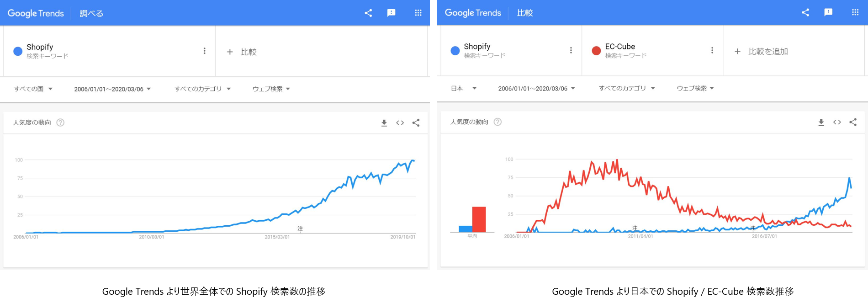Click 比較を追加 on right panel
The width and height of the screenshot is (868, 303).
click(762, 51)
